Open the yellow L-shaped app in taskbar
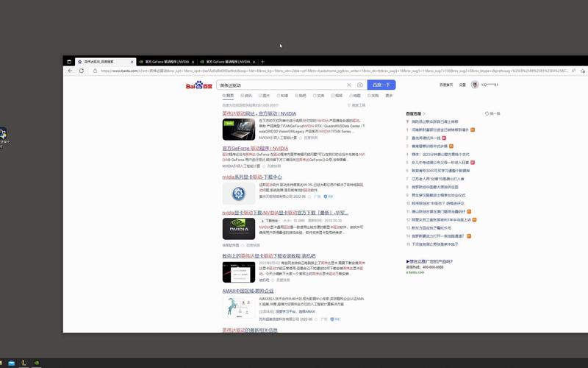 point(24,363)
